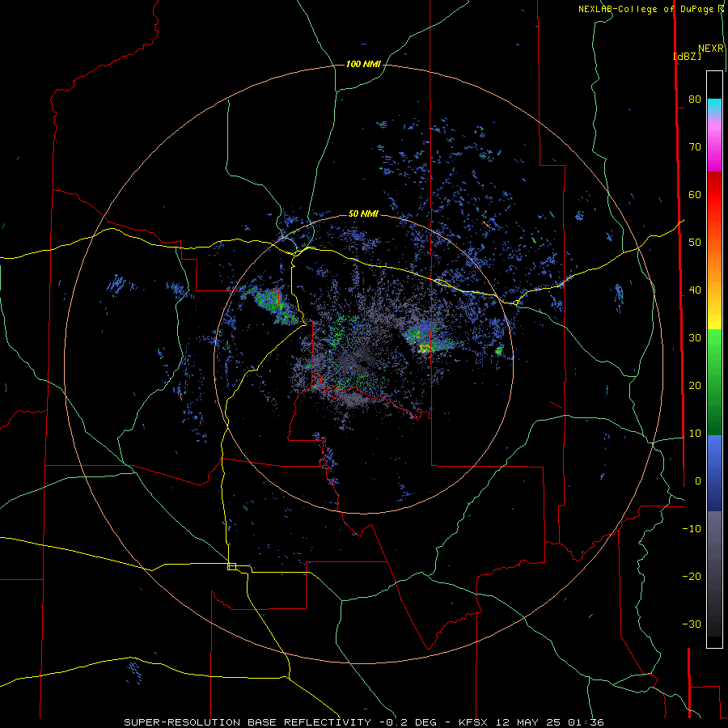Viewport: 728px width, 728px height.
Task: Click the 70 dBZ scale value
Action: tap(695, 146)
